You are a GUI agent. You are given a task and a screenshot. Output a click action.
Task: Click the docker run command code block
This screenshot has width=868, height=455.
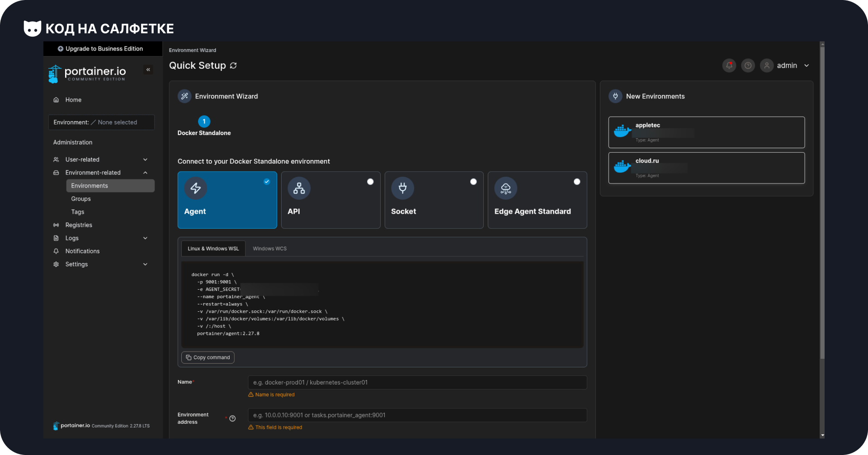[382, 305]
